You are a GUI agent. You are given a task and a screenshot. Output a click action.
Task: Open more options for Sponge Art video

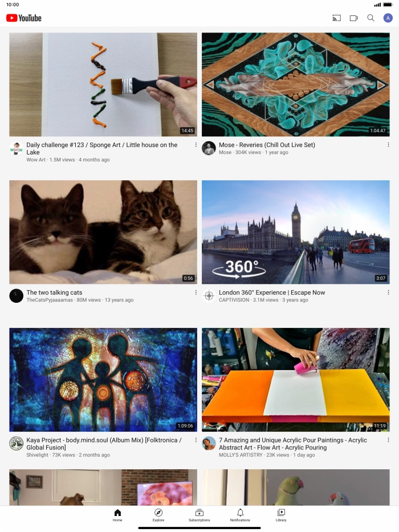(x=196, y=145)
